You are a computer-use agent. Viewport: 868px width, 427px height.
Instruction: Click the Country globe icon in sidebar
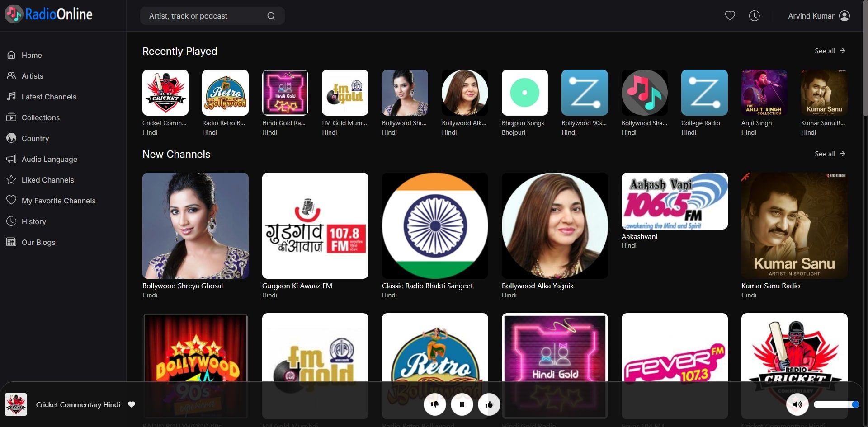11,138
